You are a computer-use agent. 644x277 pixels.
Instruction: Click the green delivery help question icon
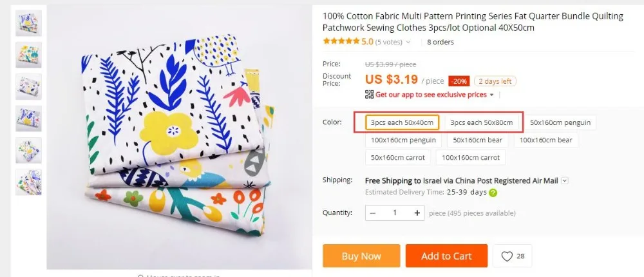493,193
